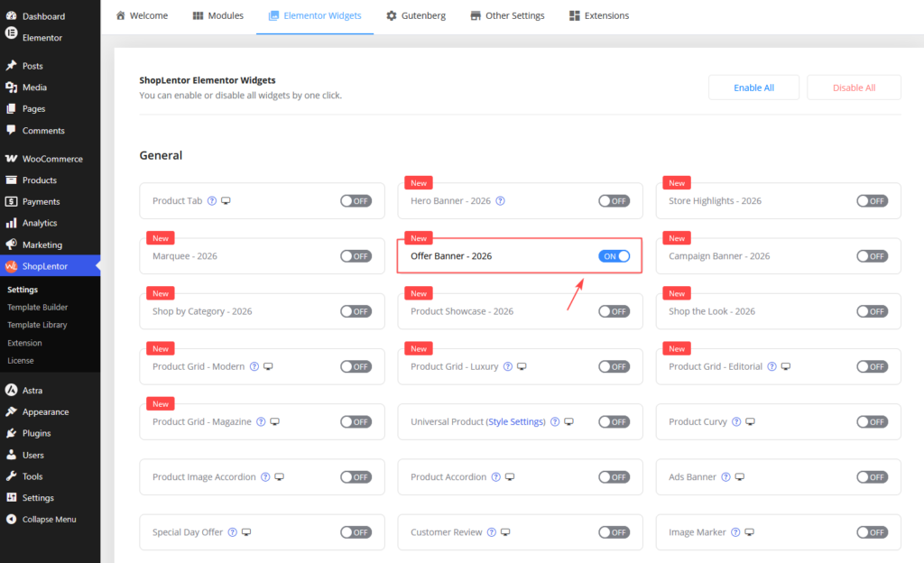The height and width of the screenshot is (563, 924).
Task: Enable the Hero Banner - 2026 widget
Action: coord(614,201)
